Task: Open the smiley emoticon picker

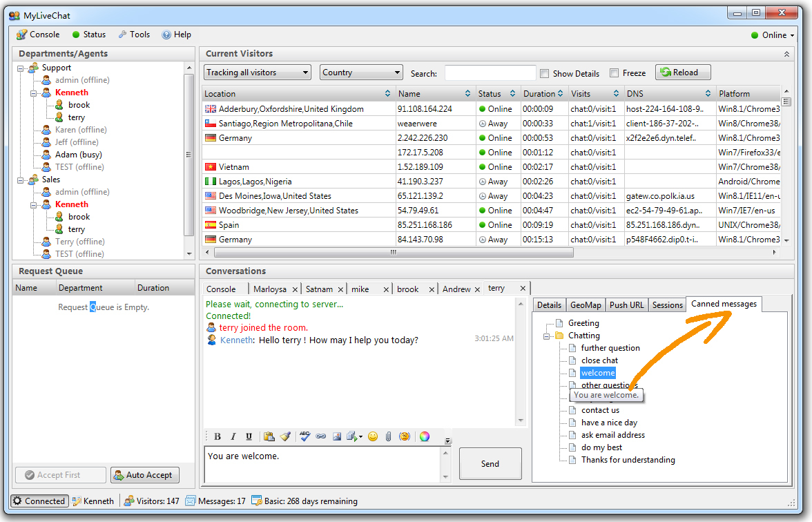Action: tap(373, 436)
